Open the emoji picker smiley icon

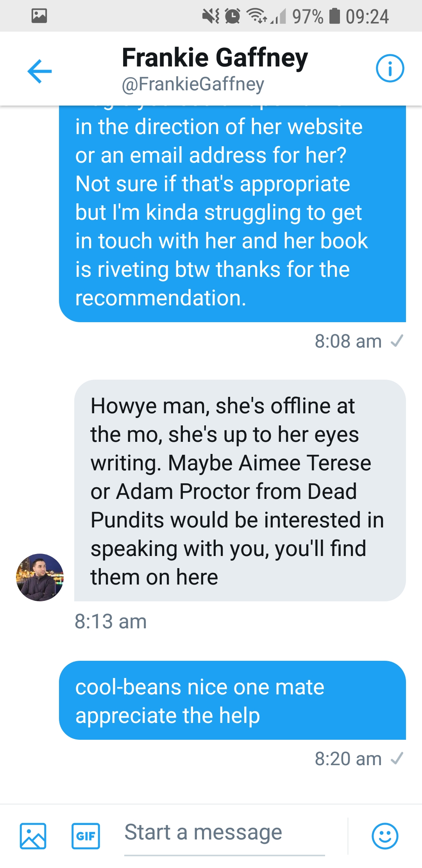point(385,836)
